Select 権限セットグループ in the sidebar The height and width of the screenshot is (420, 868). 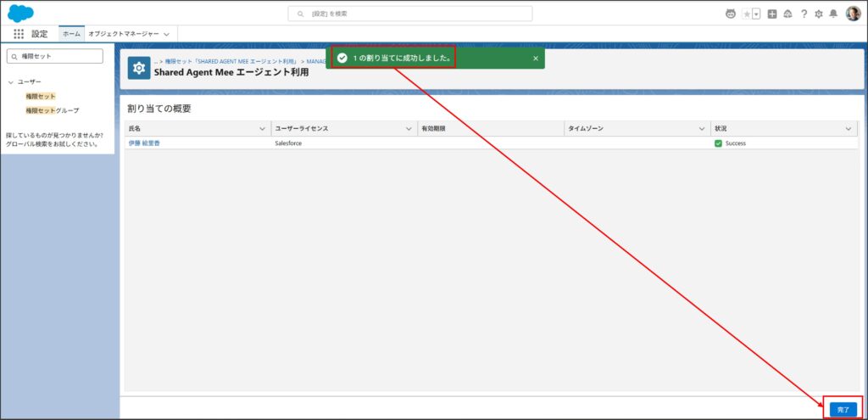point(53,110)
